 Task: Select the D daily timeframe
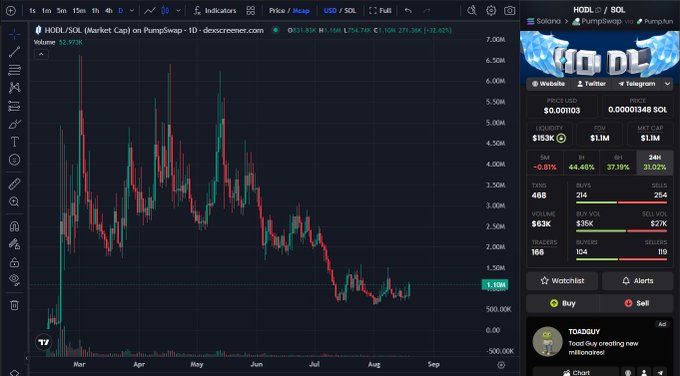pyautogui.click(x=121, y=10)
